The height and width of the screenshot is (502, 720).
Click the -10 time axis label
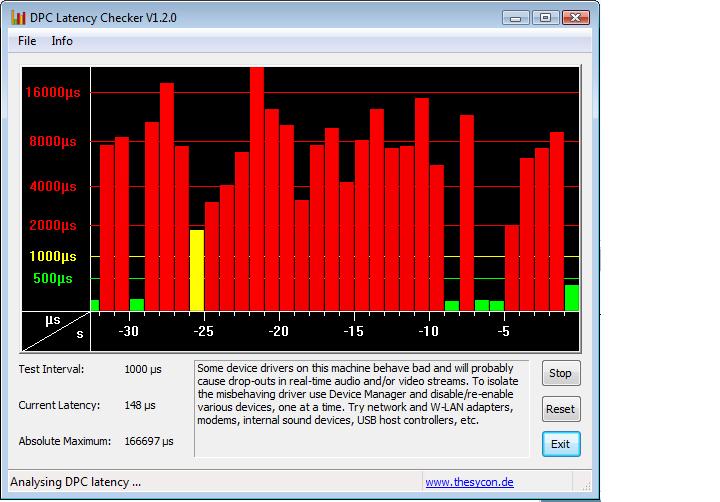point(428,331)
